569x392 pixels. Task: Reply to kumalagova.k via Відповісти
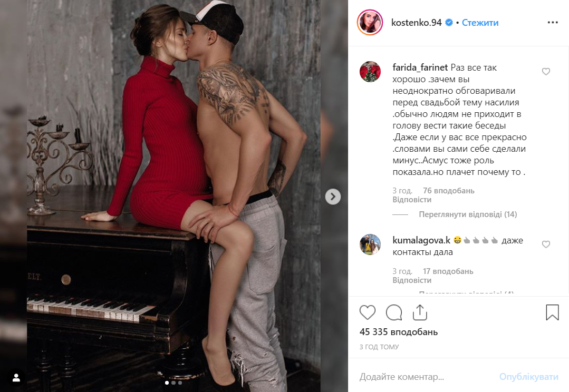pyautogui.click(x=412, y=280)
